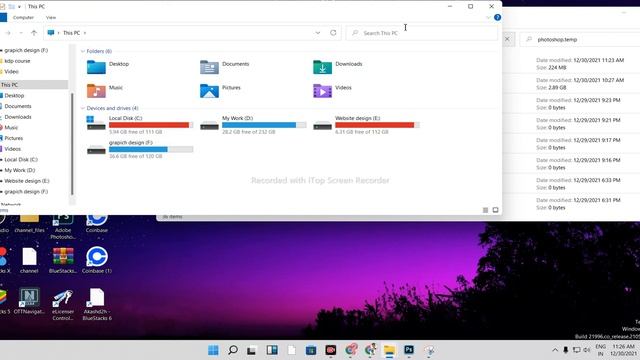Collapse the Folders (6) group
This screenshot has width=640, height=360.
coord(83,51)
